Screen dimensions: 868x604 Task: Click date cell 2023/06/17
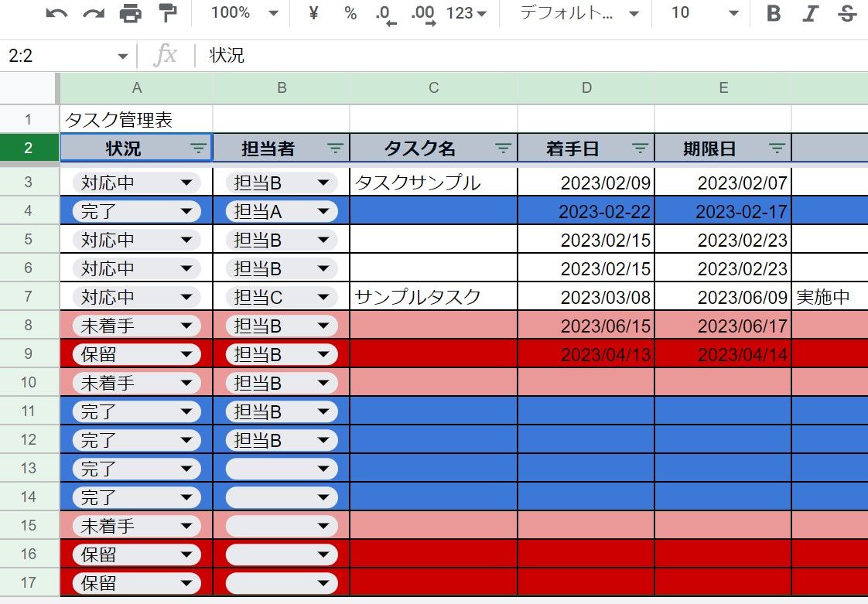point(723,326)
